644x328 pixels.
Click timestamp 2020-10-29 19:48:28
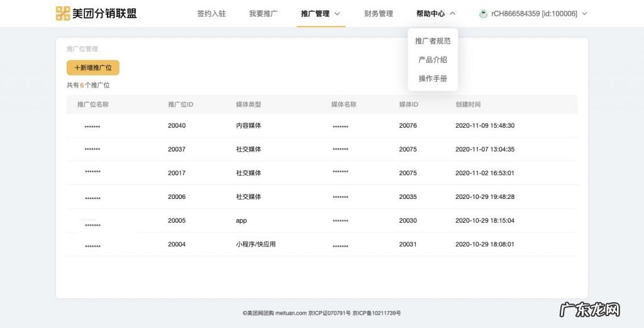tap(485, 197)
